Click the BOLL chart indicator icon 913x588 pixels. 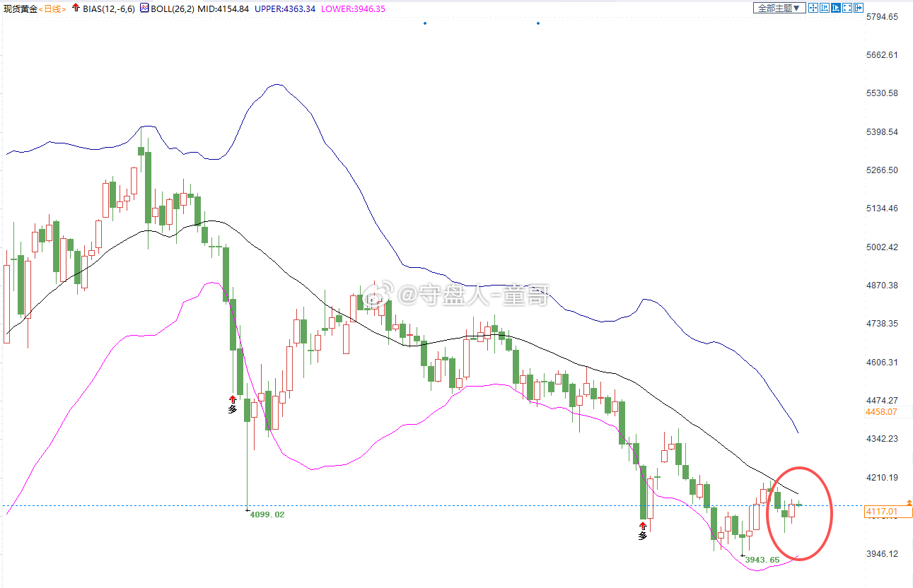pos(144,8)
